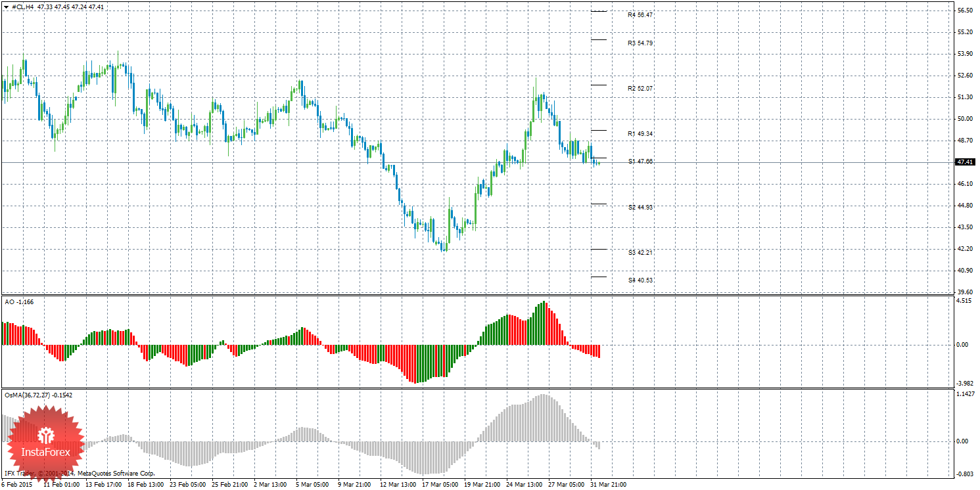Click the 1.1427 OsMA scale value

(966, 394)
